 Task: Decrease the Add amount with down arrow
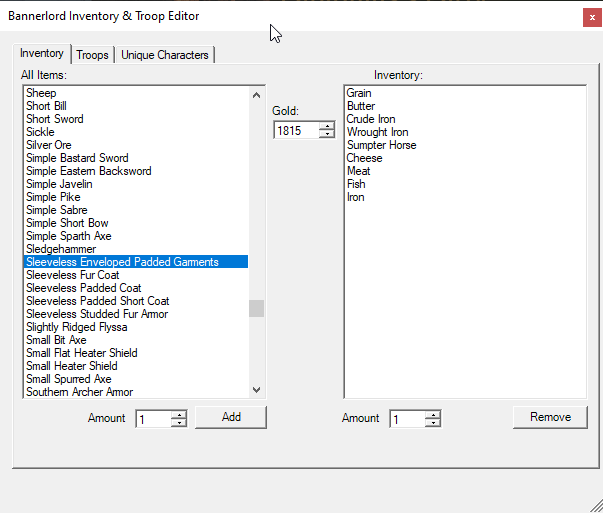(x=179, y=423)
